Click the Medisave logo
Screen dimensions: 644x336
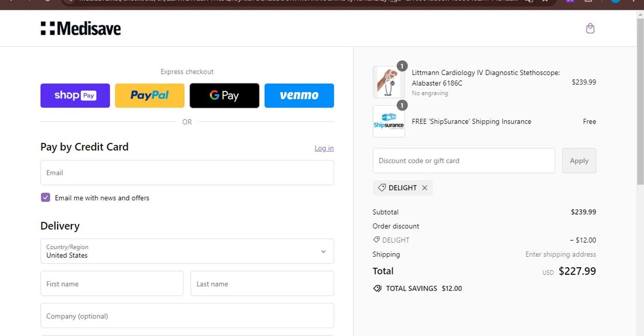point(81,28)
